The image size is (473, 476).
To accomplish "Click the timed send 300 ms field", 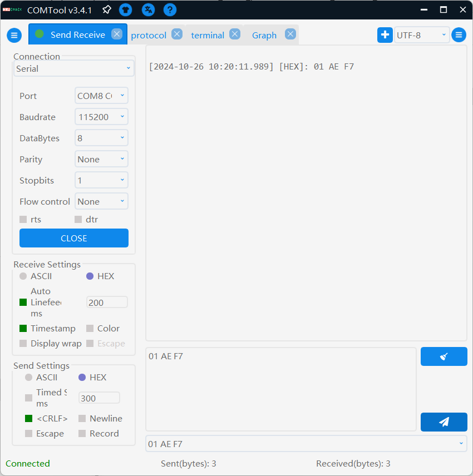I will 99,398.
